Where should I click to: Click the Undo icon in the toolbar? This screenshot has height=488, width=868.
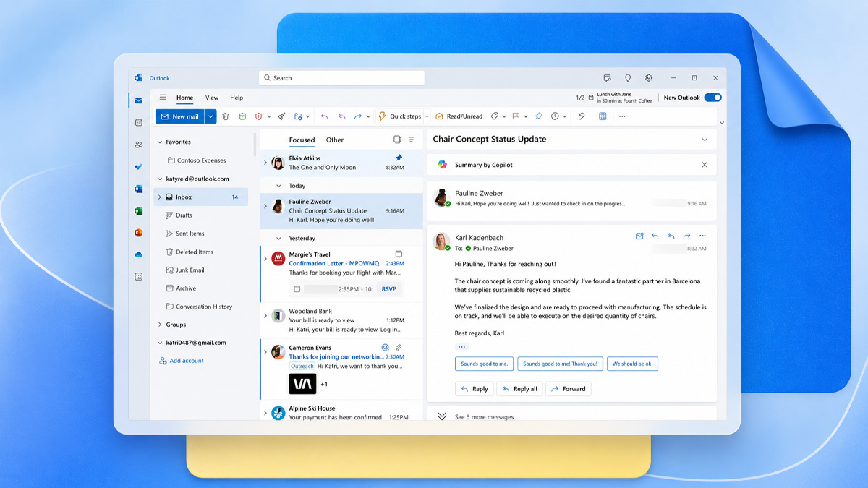tap(581, 116)
